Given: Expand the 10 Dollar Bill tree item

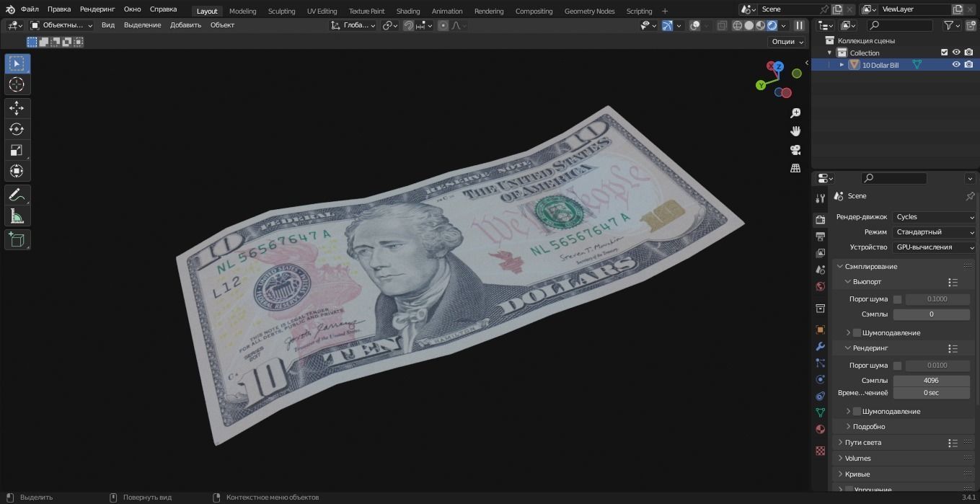Looking at the screenshot, I should click(x=842, y=65).
